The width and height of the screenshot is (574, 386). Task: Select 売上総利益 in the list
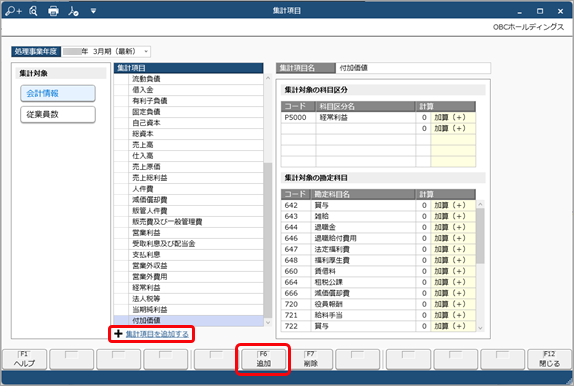click(189, 178)
